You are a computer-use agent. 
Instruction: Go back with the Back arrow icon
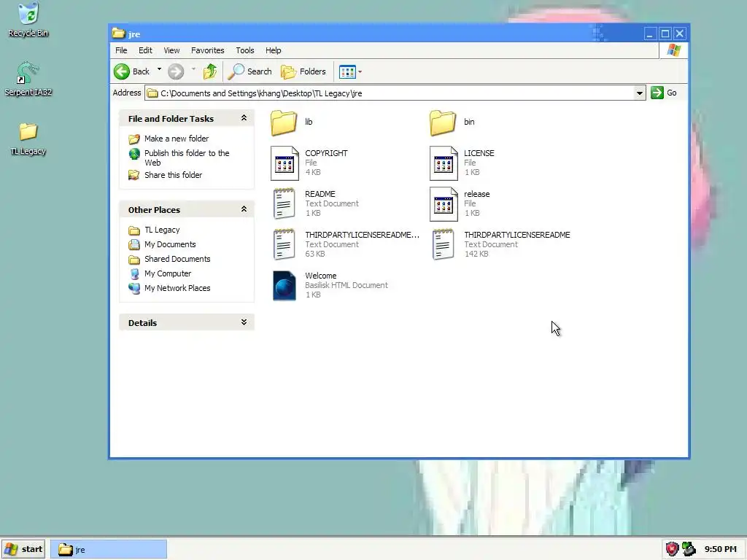click(122, 71)
